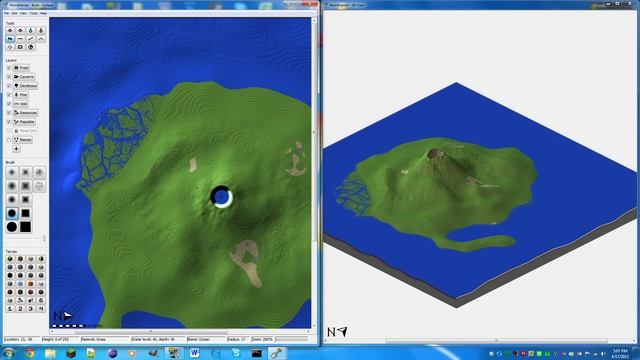
Task: Toggle the Deciduous layer checkbox
Action: click(9, 86)
